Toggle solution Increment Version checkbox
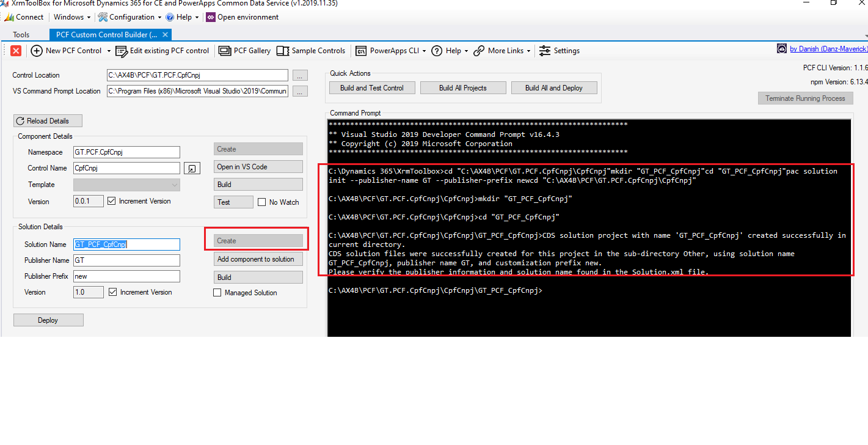This screenshot has width=868, height=445. pyautogui.click(x=112, y=292)
